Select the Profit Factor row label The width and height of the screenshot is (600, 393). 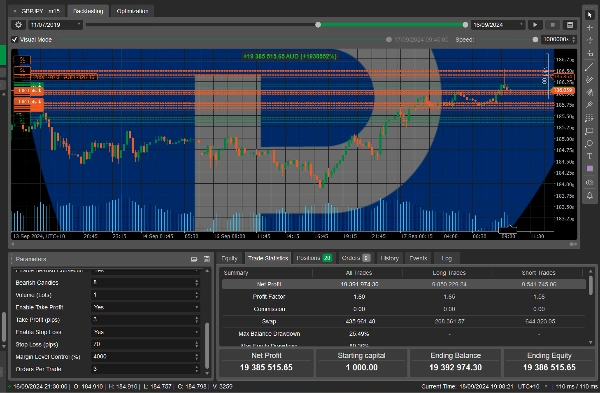tap(269, 297)
